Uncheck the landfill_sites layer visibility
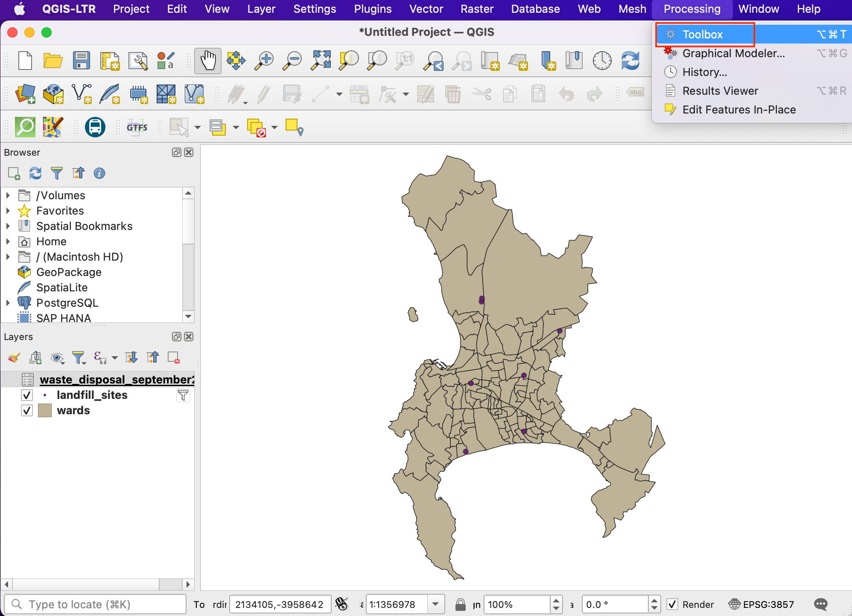The height and width of the screenshot is (616, 852). (x=27, y=395)
